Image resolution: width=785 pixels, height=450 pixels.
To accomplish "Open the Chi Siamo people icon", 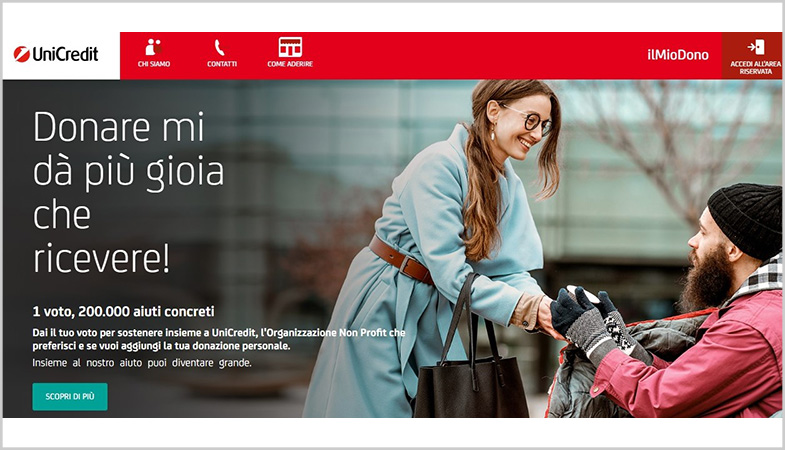I will [x=154, y=48].
